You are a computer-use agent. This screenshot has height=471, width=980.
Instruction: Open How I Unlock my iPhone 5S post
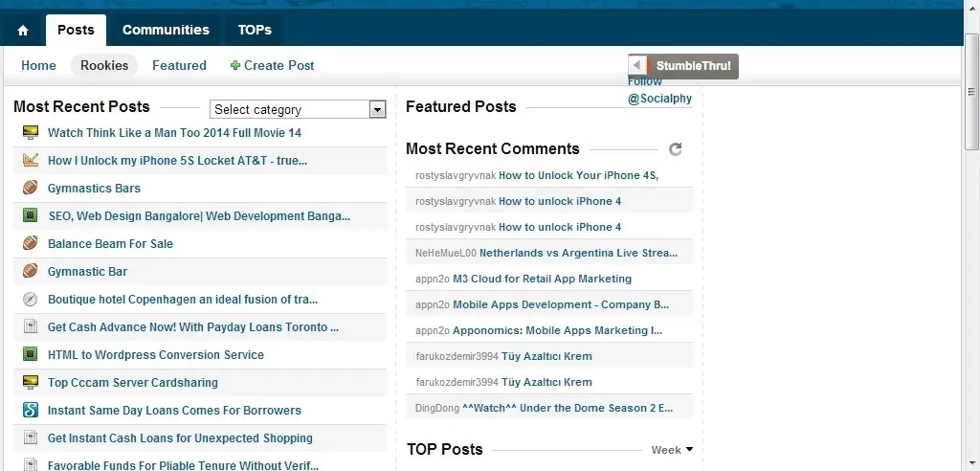click(177, 160)
